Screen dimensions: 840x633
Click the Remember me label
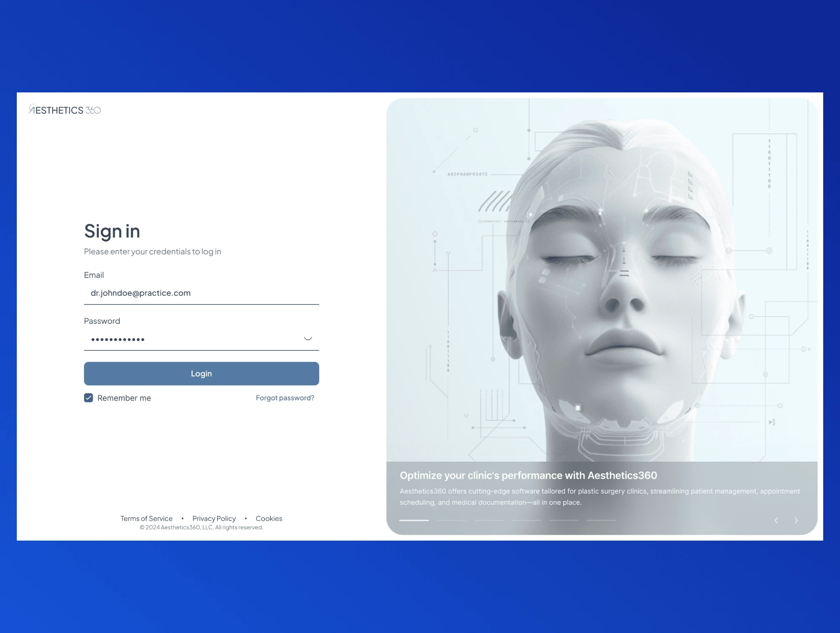[x=124, y=398]
